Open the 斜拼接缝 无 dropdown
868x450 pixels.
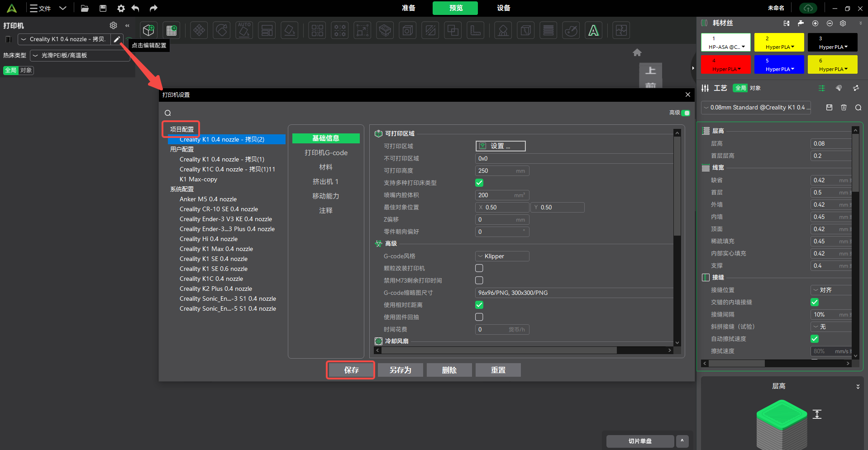pyautogui.click(x=831, y=327)
